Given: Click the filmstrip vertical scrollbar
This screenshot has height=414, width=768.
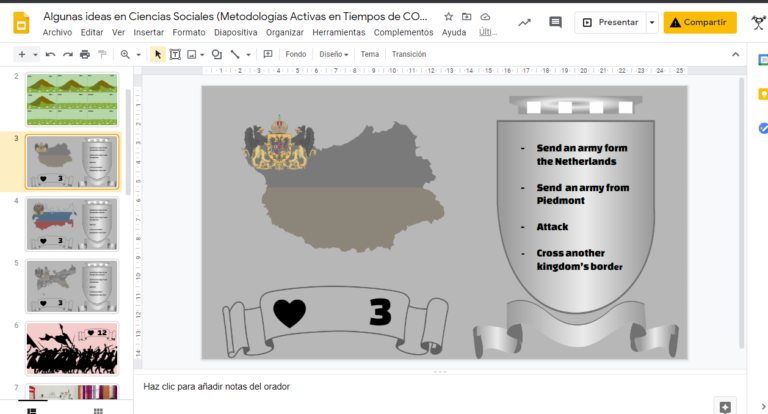Looking at the screenshot, I should pos(128,142).
